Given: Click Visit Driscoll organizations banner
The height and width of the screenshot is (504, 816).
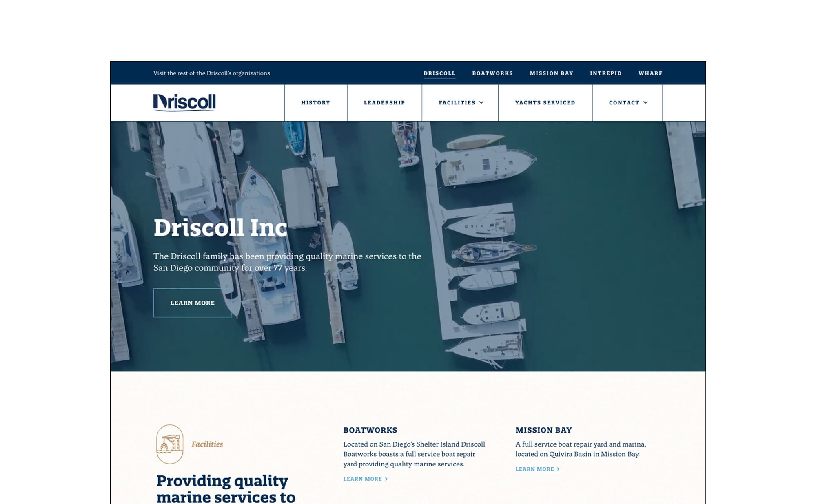Looking at the screenshot, I should [x=212, y=73].
